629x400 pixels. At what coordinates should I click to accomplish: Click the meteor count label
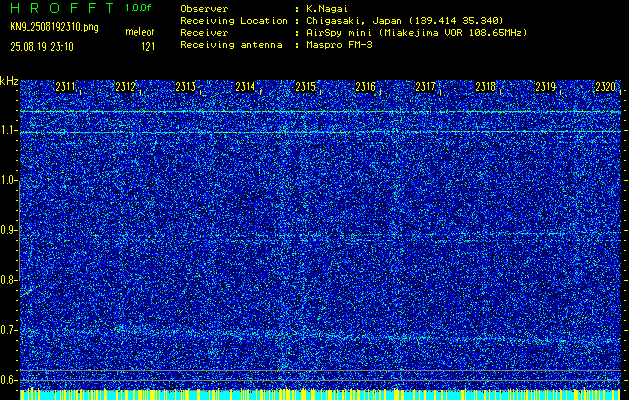tap(140, 32)
